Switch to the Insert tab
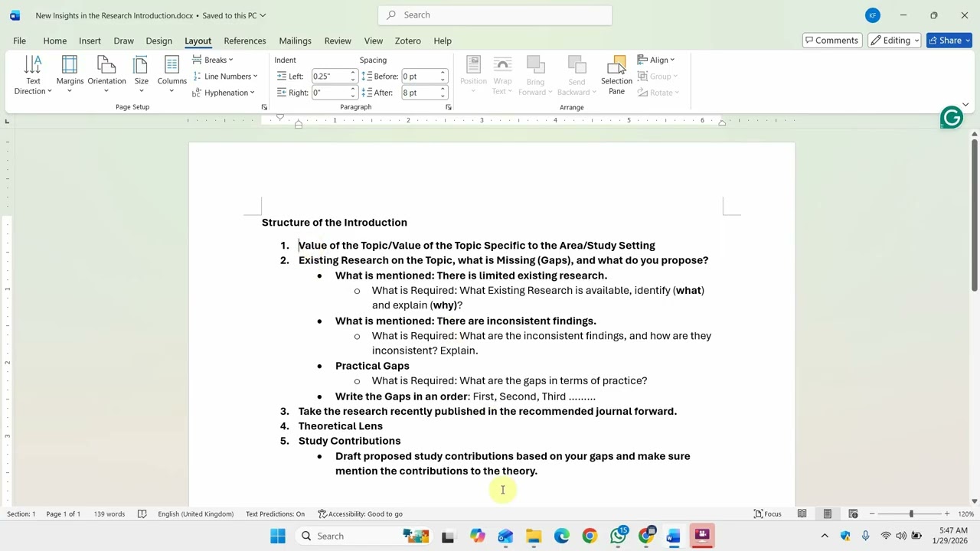The image size is (980, 551). 90,41
